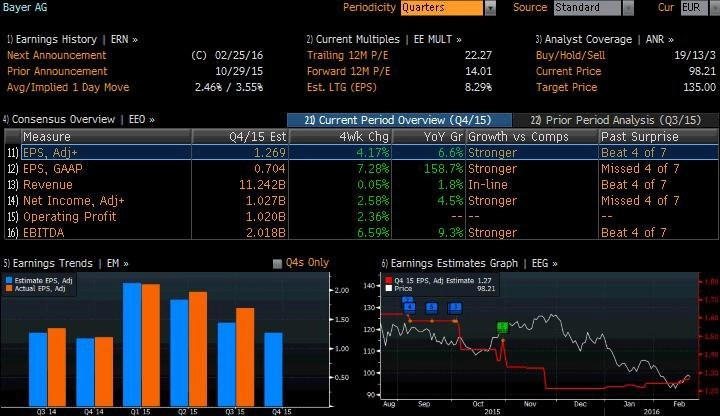Open Earnings Estimates Graph EEG link

[x=469, y=264]
